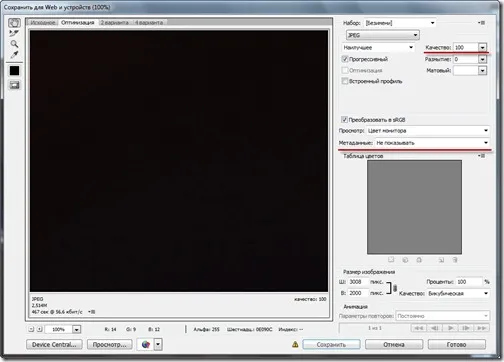504x362 pixels.
Task: Open the Качество 100 slider arrow
Action: [x=482, y=47]
